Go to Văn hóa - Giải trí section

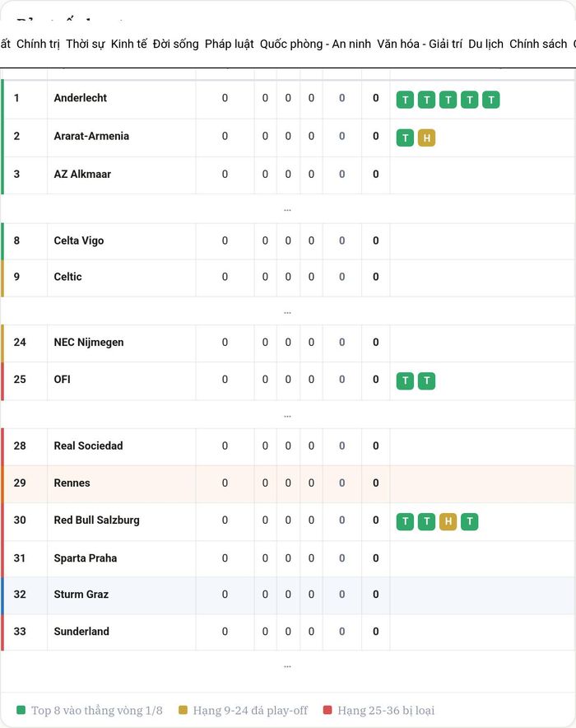point(420,44)
